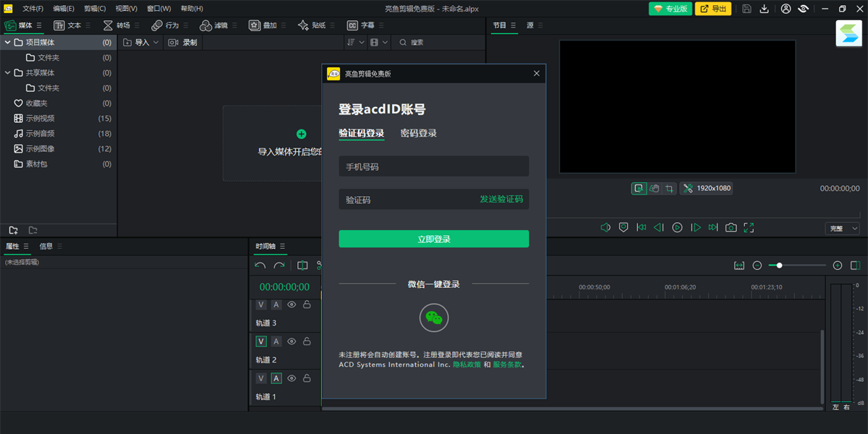Toggle visibility of track 2
Image resolution: width=868 pixels, height=434 pixels.
(292, 341)
